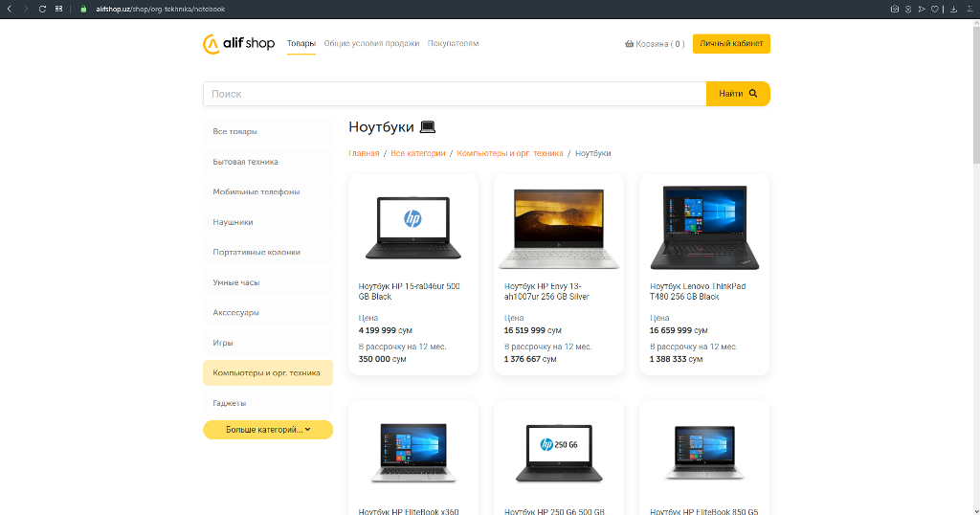This screenshot has height=515, width=980.
Task: Click the green padlock security icon
Action: (x=83, y=9)
